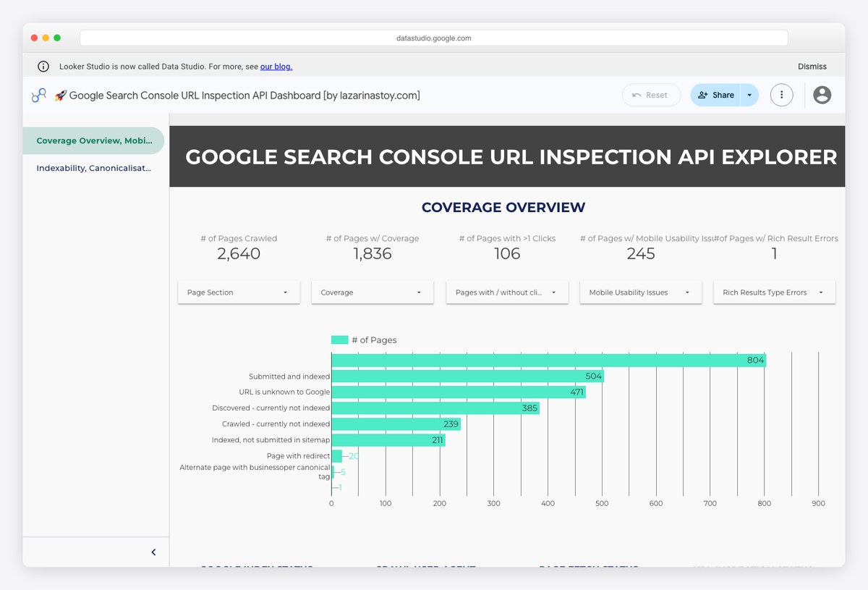Click the Pages with >1 Clicks value 106

pyautogui.click(x=507, y=254)
